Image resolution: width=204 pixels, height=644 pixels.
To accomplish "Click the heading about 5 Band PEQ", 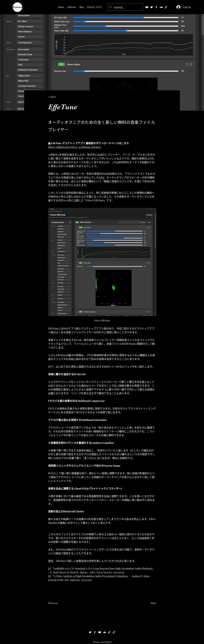I will click(85, 489).
